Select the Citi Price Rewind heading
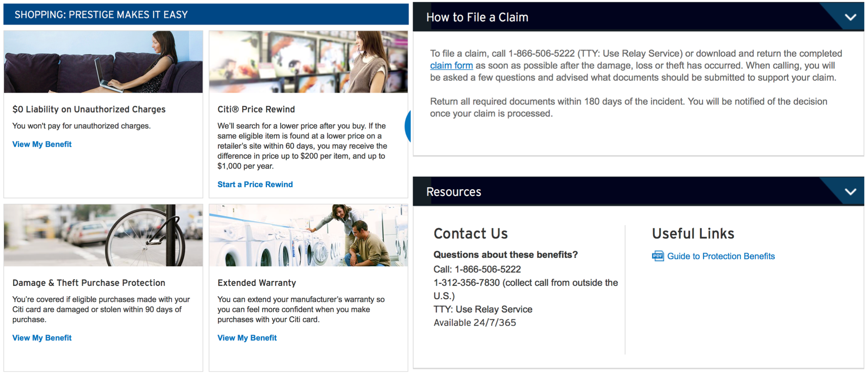This screenshot has height=373, width=868. point(256,109)
